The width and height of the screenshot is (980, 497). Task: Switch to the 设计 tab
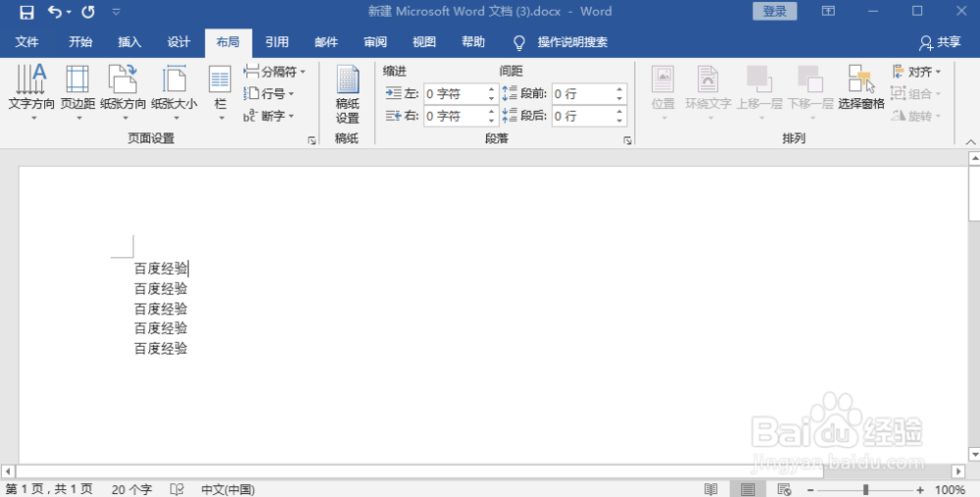[x=178, y=42]
